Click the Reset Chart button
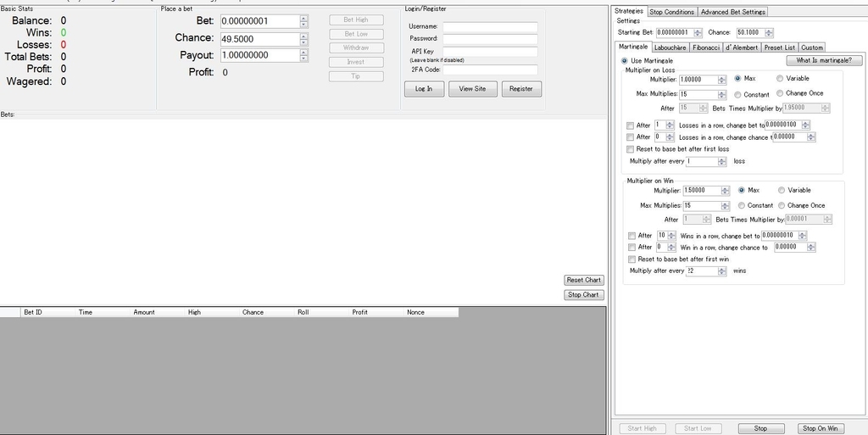This screenshot has height=435, width=868. click(583, 280)
